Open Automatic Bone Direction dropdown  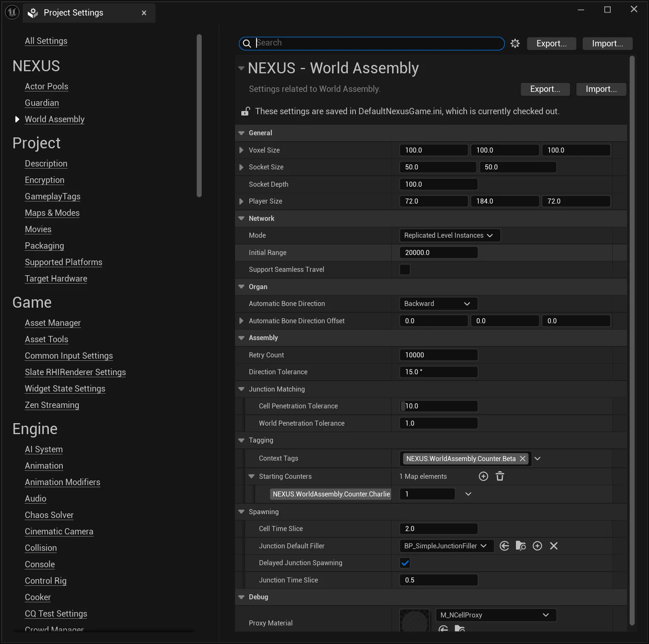point(438,304)
